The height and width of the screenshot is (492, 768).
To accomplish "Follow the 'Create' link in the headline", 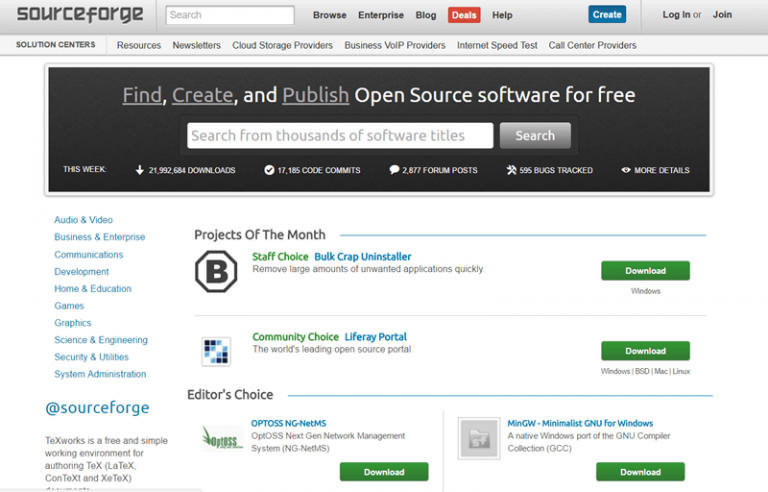I will (x=202, y=95).
